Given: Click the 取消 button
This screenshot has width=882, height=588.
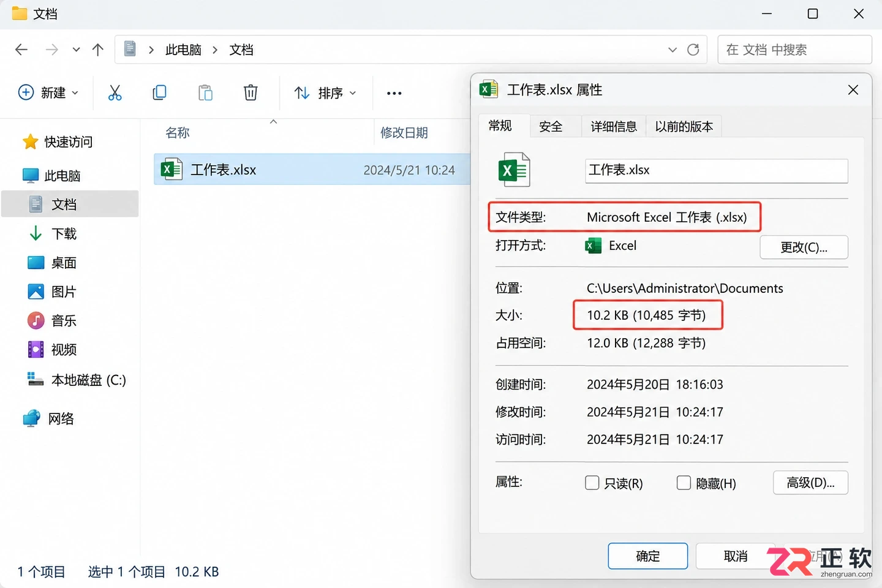Looking at the screenshot, I should [x=736, y=556].
